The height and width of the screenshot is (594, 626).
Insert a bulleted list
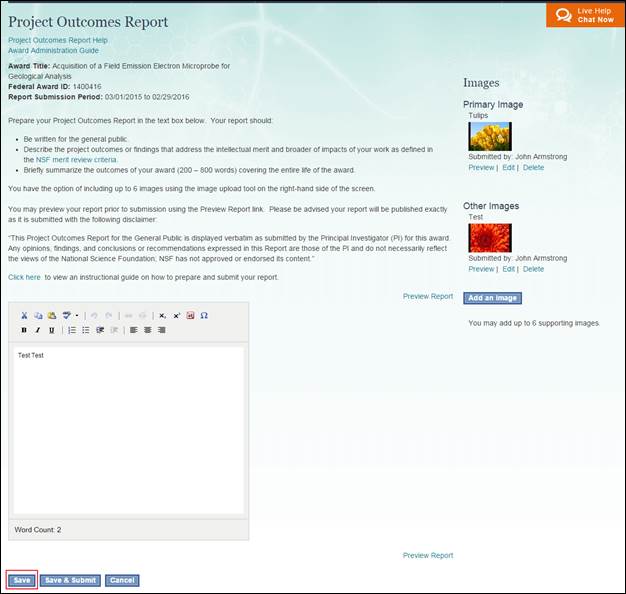point(86,330)
